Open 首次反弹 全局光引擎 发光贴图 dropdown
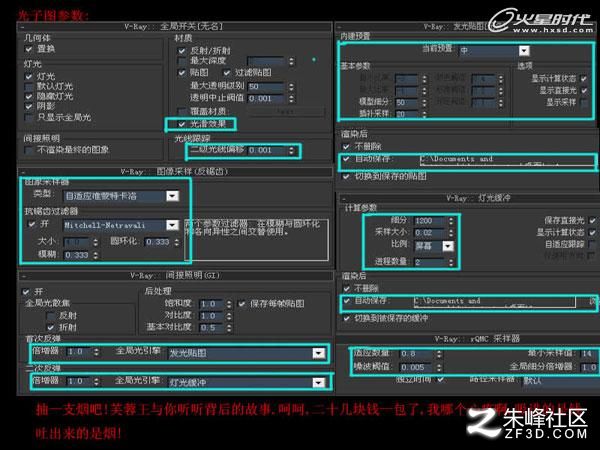Image resolution: width=600 pixels, height=450 pixels. click(x=319, y=353)
